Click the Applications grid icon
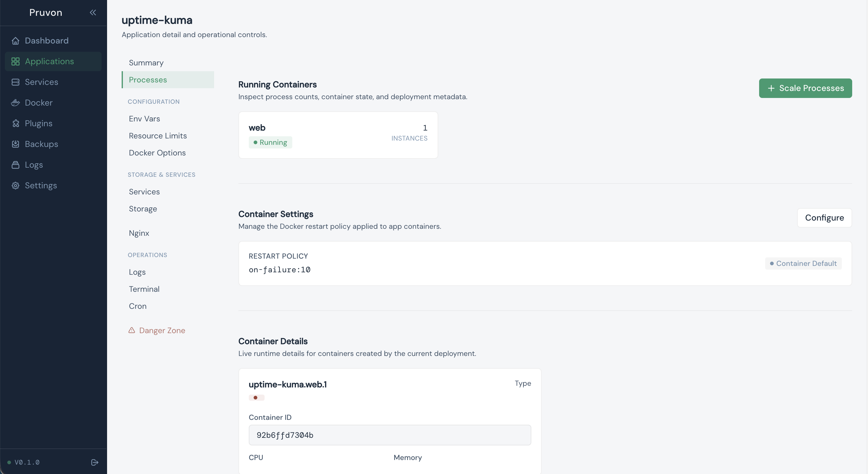 click(16, 61)
